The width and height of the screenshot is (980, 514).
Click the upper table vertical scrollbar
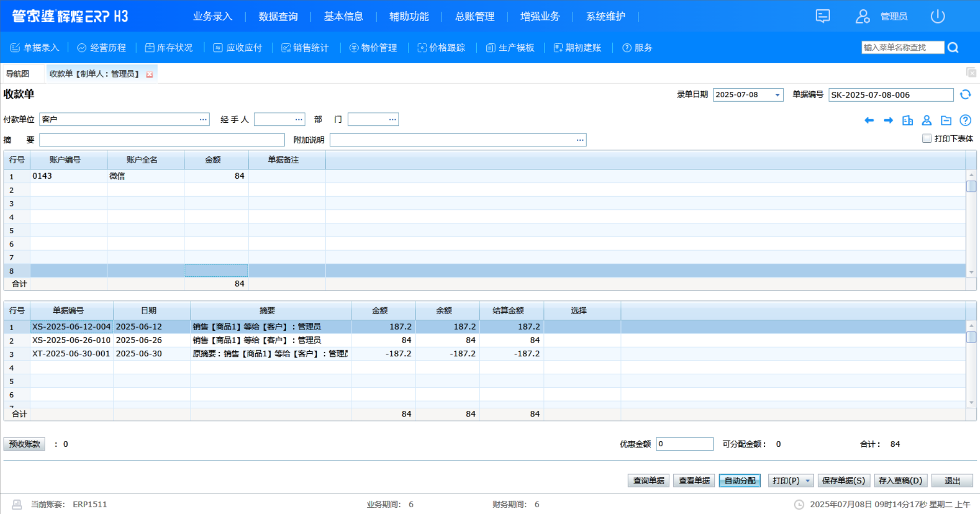[971, 224]
